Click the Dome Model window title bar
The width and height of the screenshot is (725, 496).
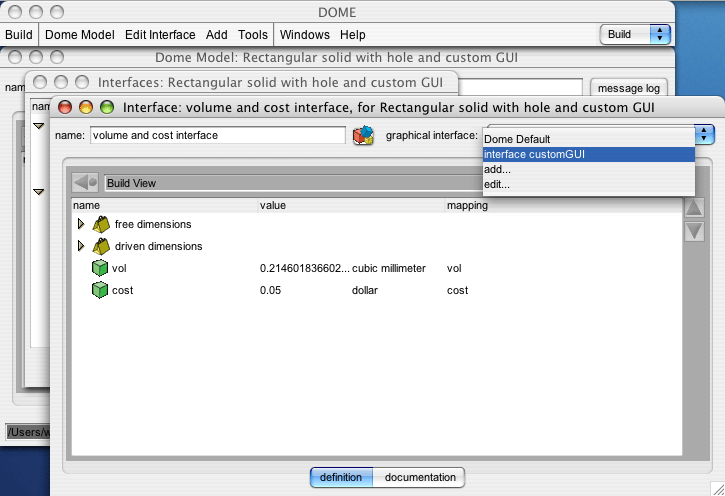point(336,57)
